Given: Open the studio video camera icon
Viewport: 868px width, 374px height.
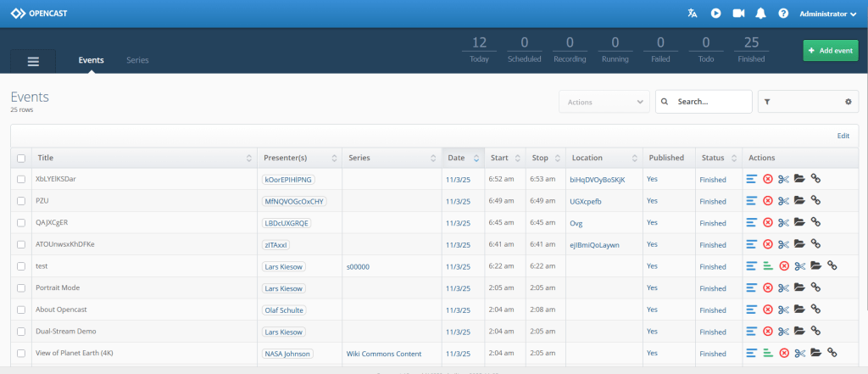Looking at the screenshot, I should coord(738,14).
